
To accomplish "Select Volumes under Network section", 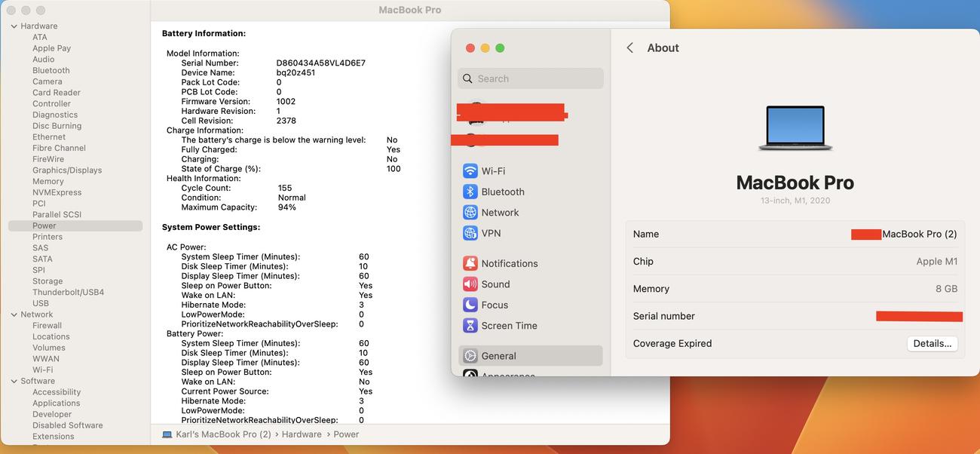I will click(49, 348).
